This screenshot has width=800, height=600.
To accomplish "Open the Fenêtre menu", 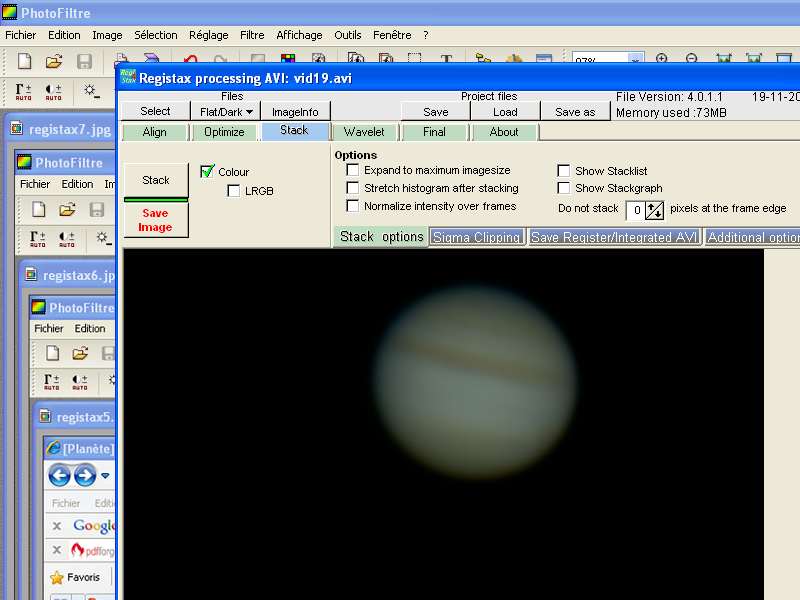I will pos(392,35).
